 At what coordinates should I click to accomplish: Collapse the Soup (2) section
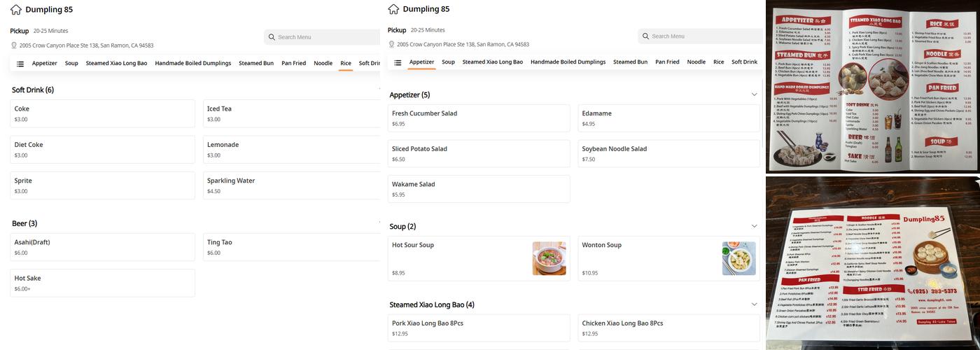click(754, 226)
